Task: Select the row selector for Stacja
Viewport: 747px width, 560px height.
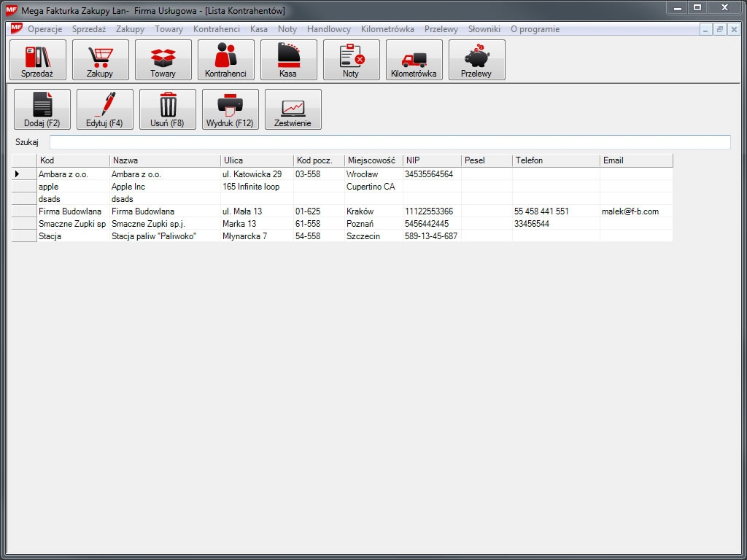Action: pos(24,236)
